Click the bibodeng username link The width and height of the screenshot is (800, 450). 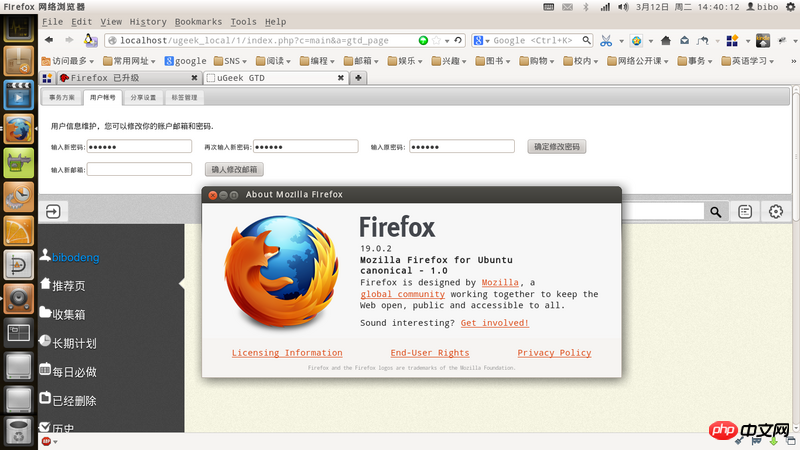[76, 257]
